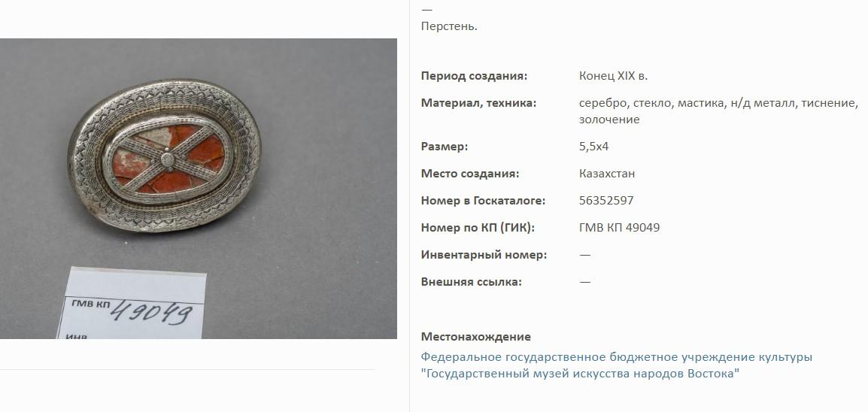Viewport: 868px width, 412px height.
Task: Click the materials text starting with серебро
Action: coord(718,111)
